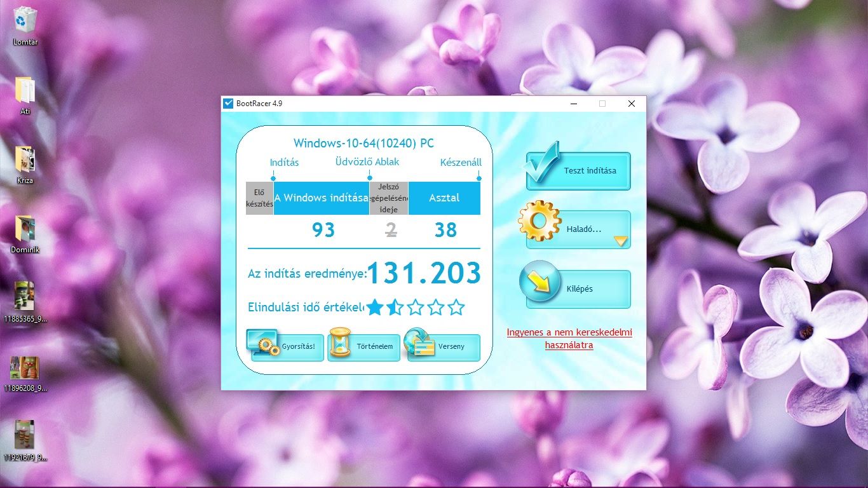Viewport: 868px width, 488px height.
Task: Click the first filled rating star
Action: pos(375,308)
